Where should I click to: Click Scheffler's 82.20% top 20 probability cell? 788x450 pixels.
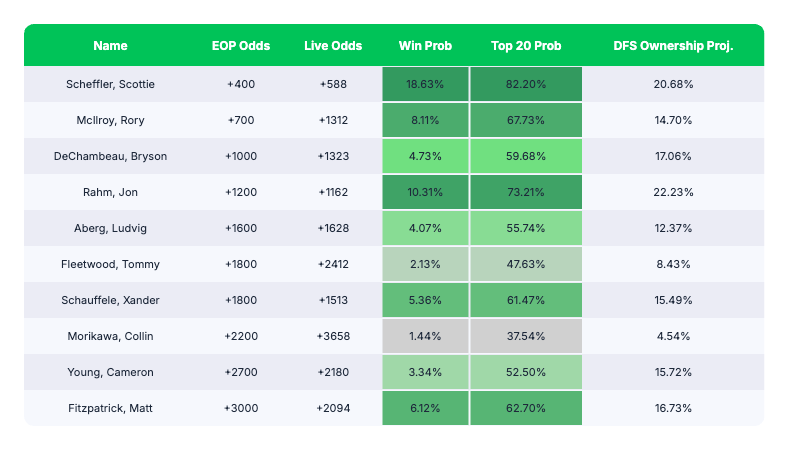525,84
